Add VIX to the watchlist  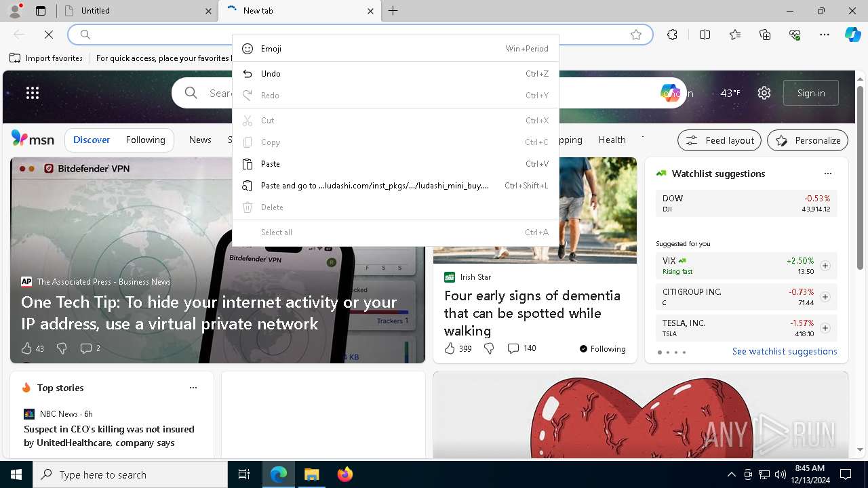[825, 266]
